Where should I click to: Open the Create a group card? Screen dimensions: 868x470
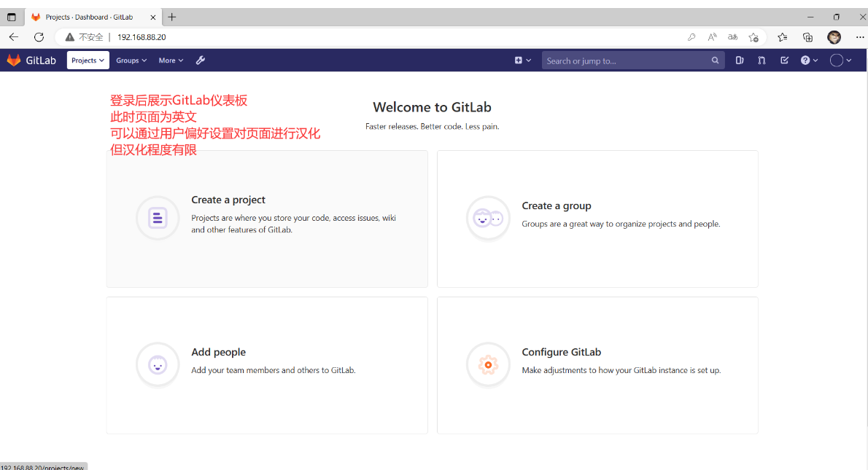tap(597, 219)
